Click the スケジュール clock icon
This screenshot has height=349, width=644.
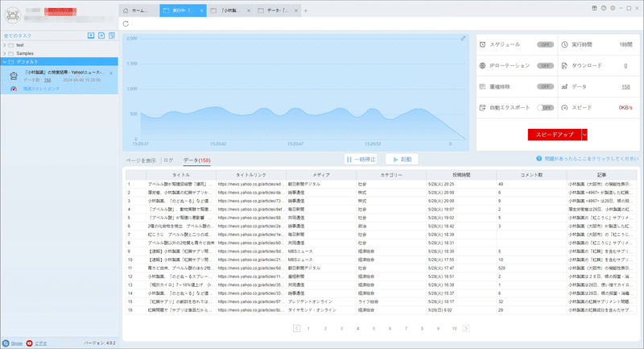pos(482,44)
